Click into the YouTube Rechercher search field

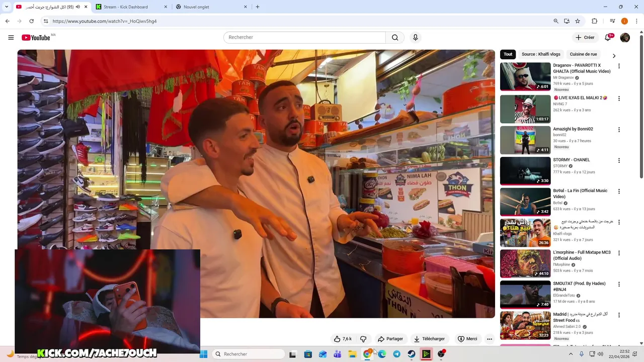tap(304, 37)
